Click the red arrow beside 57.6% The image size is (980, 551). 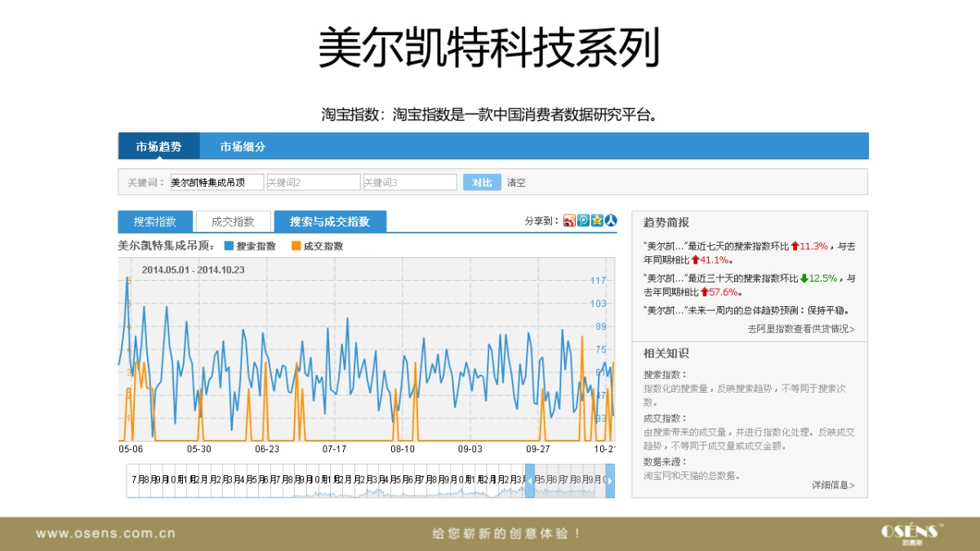click(705, 291)
